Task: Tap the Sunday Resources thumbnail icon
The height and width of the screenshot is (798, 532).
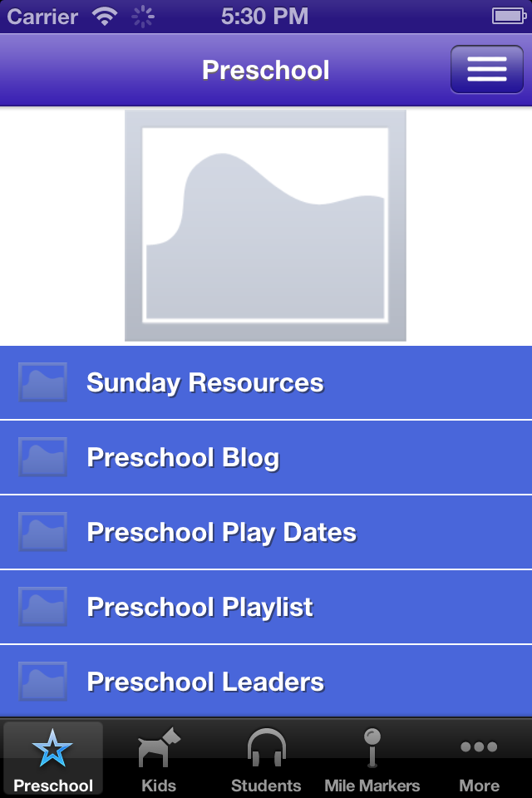Action: (x=43, y=382)
